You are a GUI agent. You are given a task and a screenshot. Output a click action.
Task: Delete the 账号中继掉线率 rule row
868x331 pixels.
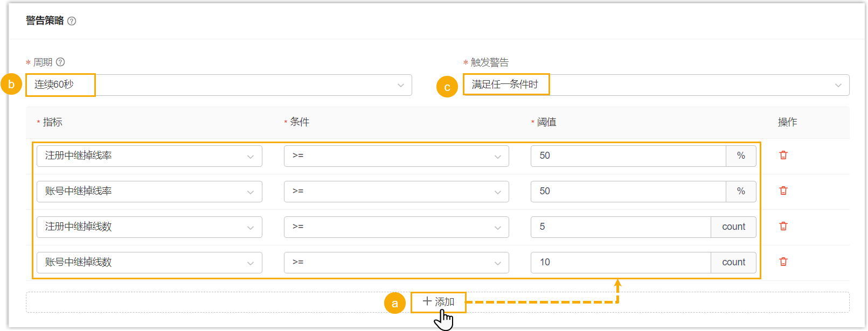click(783, 191)
